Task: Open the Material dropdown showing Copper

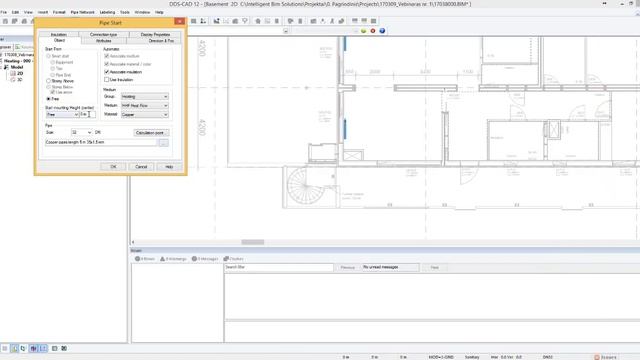Action: pos(144,115)
